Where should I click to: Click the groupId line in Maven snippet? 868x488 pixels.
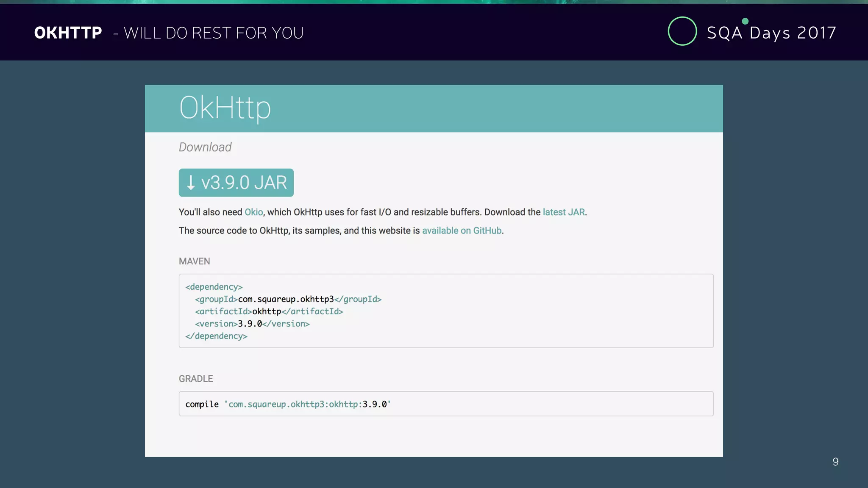[x=288, y=299]
